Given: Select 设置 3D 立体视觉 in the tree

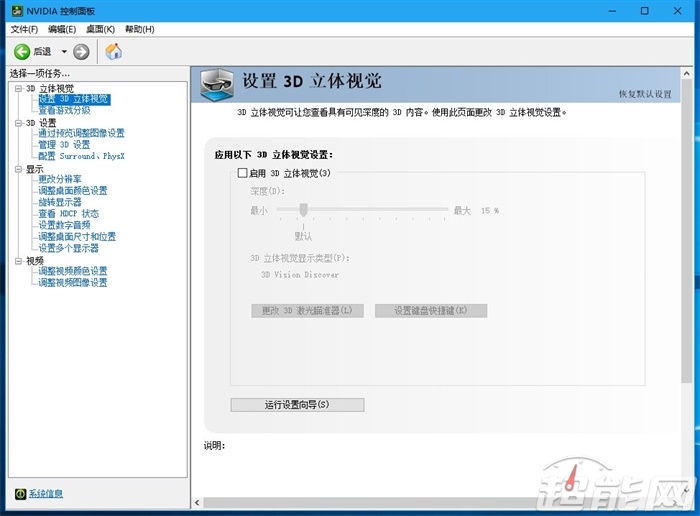Looking at the screenshot, I should tap(74, 99).
